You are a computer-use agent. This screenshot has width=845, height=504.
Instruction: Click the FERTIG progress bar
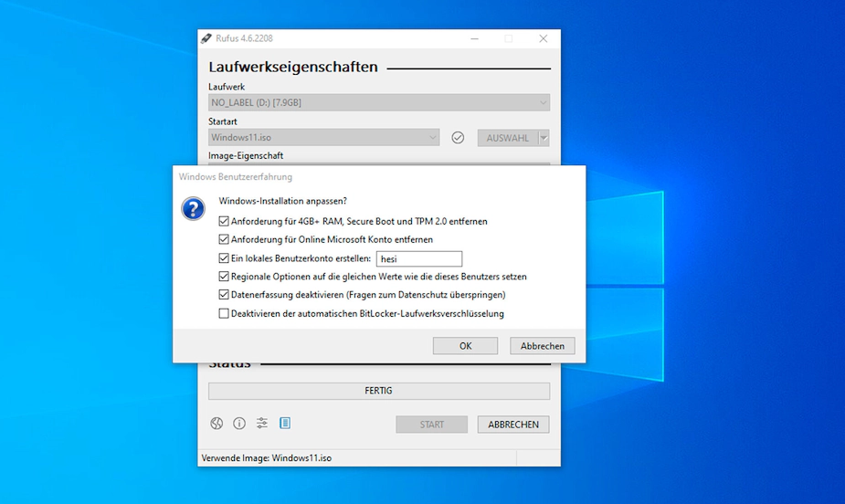[379, 391]
